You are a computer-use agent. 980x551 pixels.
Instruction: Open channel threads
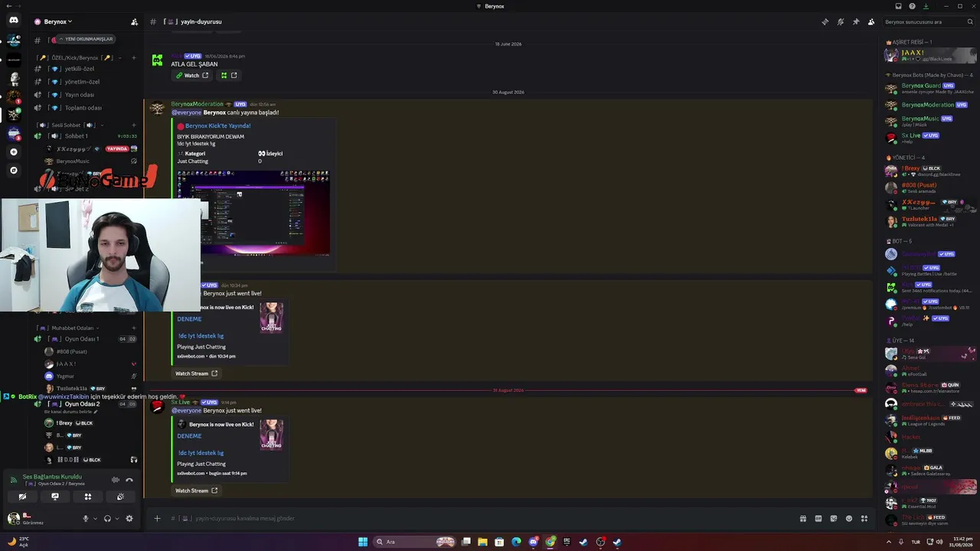tap(825, 22)
